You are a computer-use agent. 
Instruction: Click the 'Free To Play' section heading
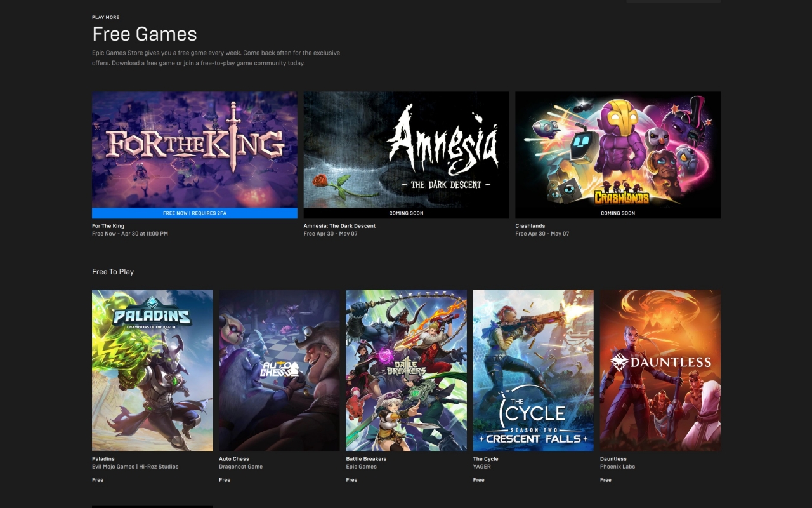point(113,272)
